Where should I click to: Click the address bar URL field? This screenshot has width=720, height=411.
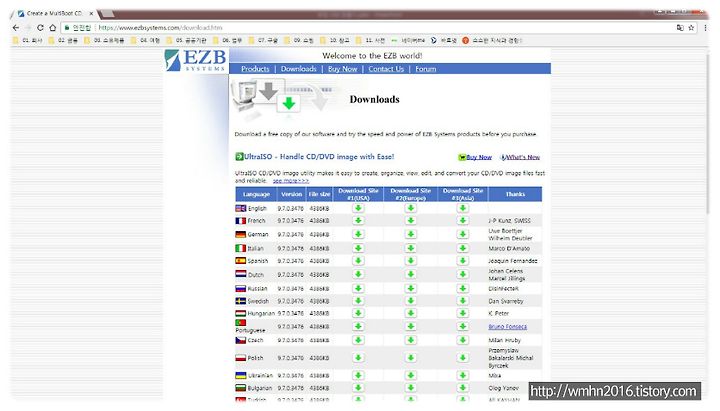[367, 28]
